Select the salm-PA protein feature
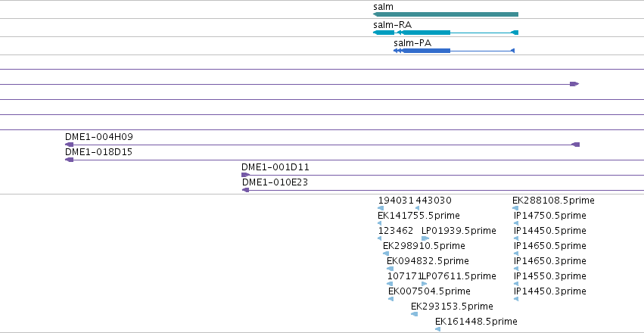This screenshot has width=644, height=333. click(454, 51)
